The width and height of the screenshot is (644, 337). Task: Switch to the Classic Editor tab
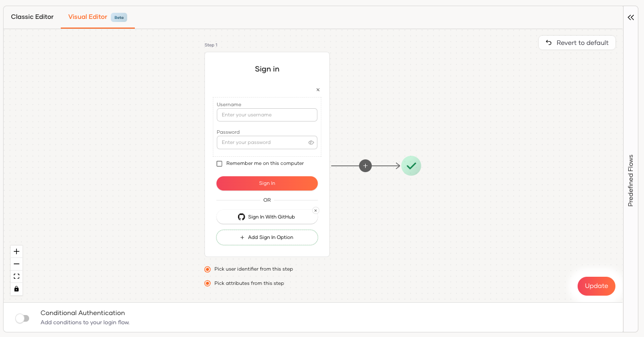click(32, 17)
